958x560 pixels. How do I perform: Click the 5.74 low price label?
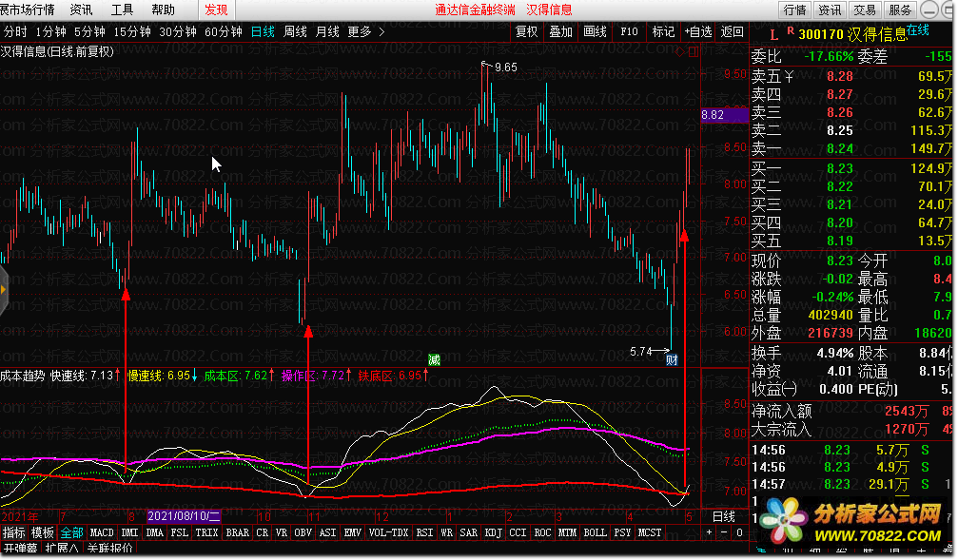click(x=641, y=352)
